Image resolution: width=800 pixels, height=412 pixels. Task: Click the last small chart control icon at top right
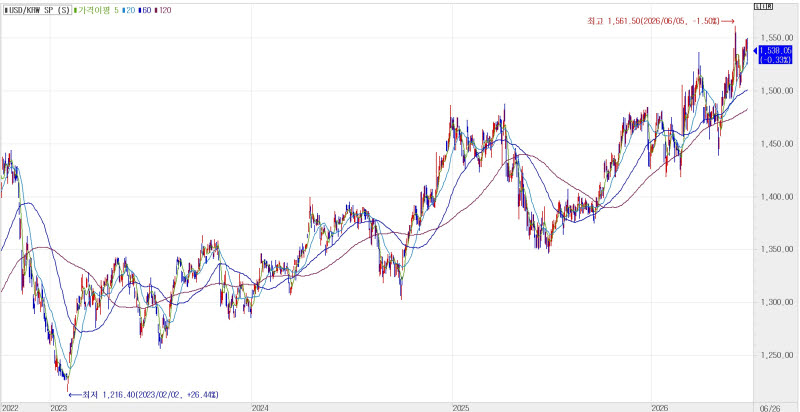(769, 7)
